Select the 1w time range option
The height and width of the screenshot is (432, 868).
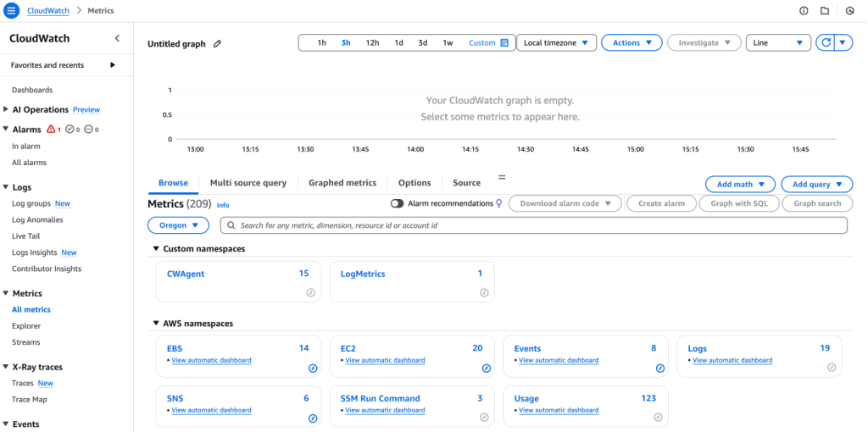point(448,42)
